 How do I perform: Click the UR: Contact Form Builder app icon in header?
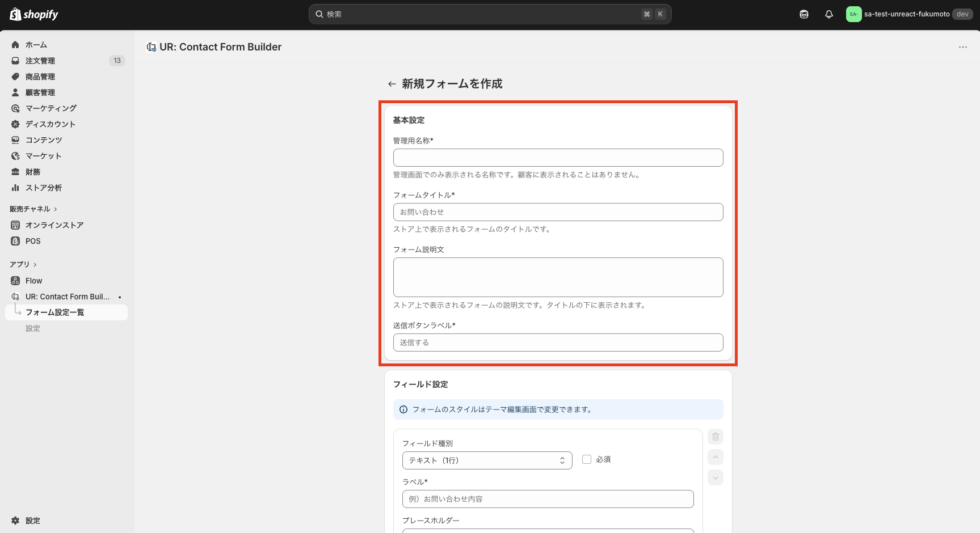pos(151,47)
